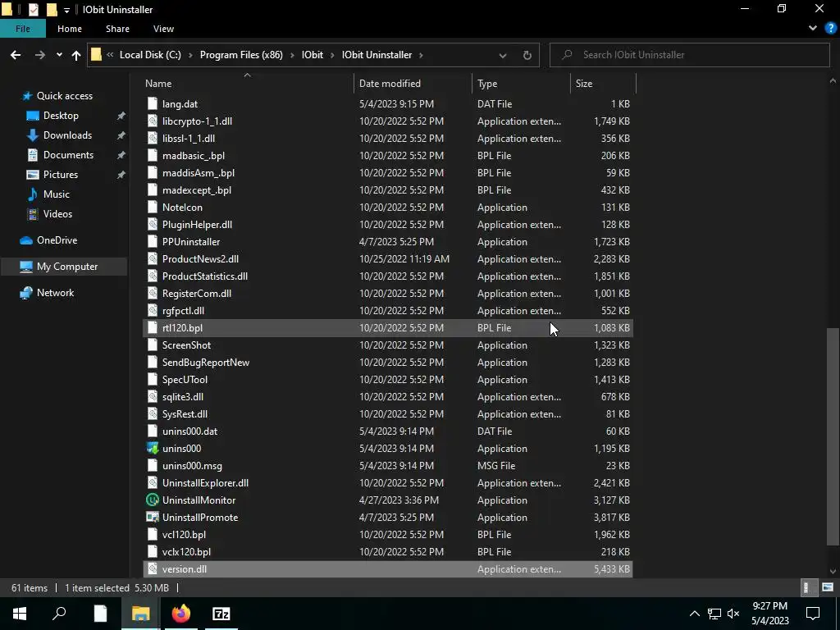This screenshot has width=840, height=630.
Task: Select the vclx120.bpl file
Action: pyautogui.click(x=388, y=552)
